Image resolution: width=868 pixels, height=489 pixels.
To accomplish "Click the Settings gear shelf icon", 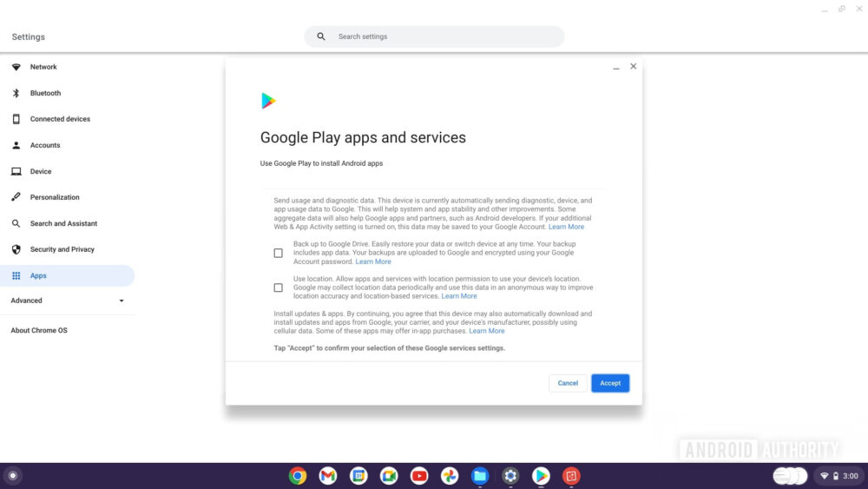I will (x=510, y=476).
